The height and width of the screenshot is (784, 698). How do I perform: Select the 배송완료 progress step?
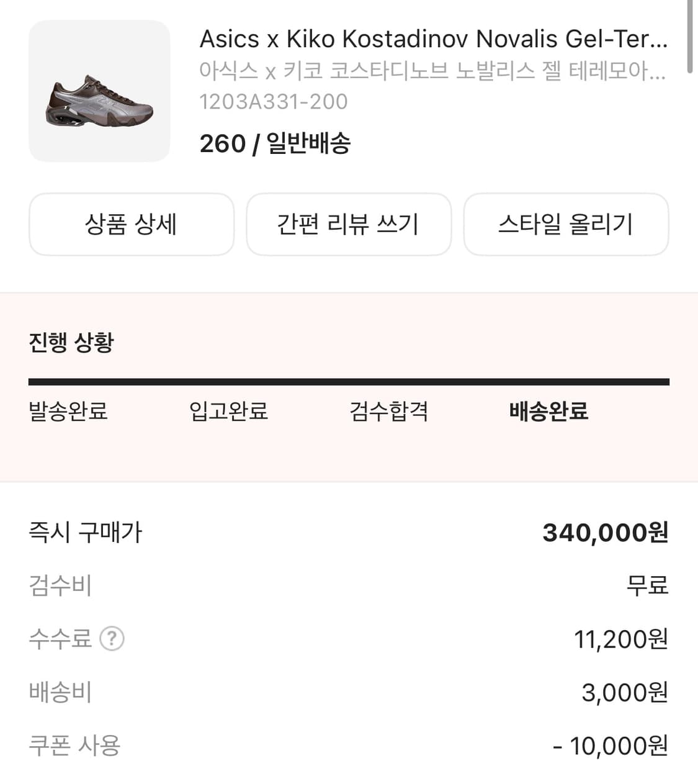coord(549,411)
